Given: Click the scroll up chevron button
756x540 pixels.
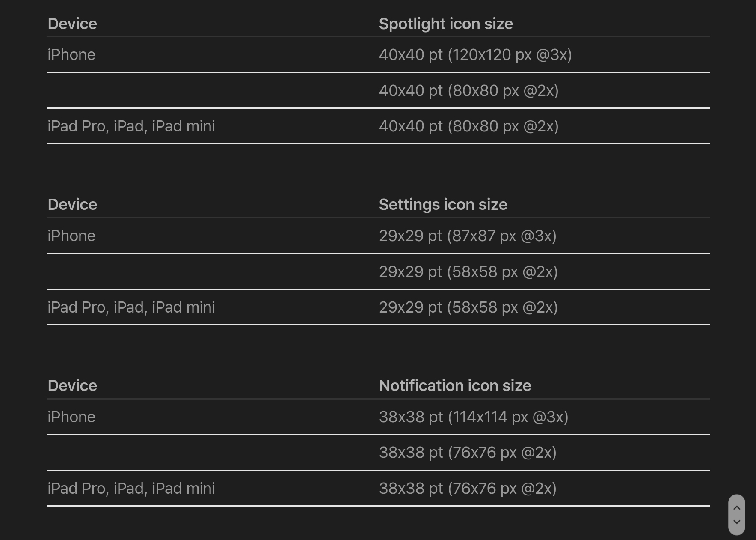Looking at the screenshot, I should (x=736, y=508).
